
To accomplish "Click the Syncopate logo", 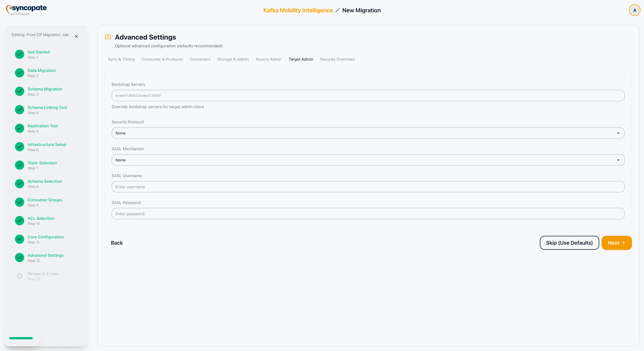I will (26, 10).
